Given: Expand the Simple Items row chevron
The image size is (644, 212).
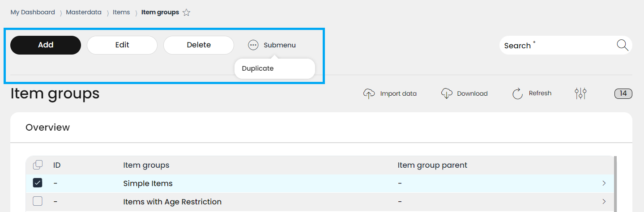Looking at the screenshot, I should [604, 183].
